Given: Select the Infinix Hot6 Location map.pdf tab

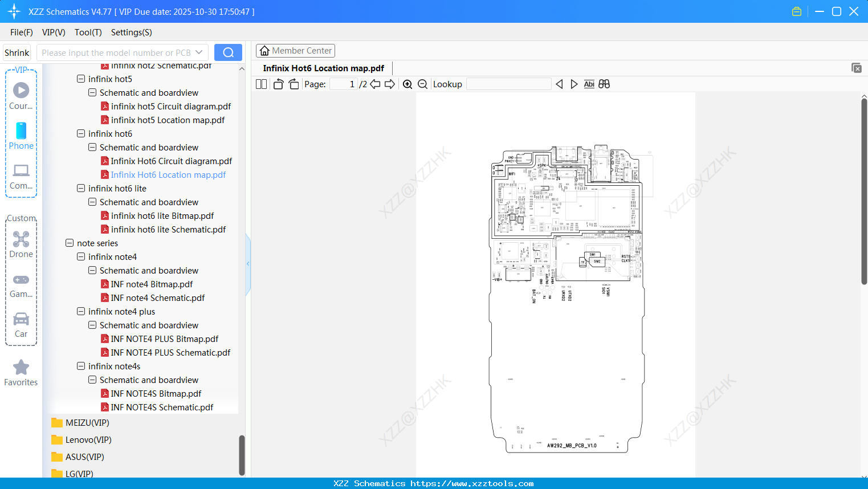Looking at the screenshot, I should [x=323, y=68].
